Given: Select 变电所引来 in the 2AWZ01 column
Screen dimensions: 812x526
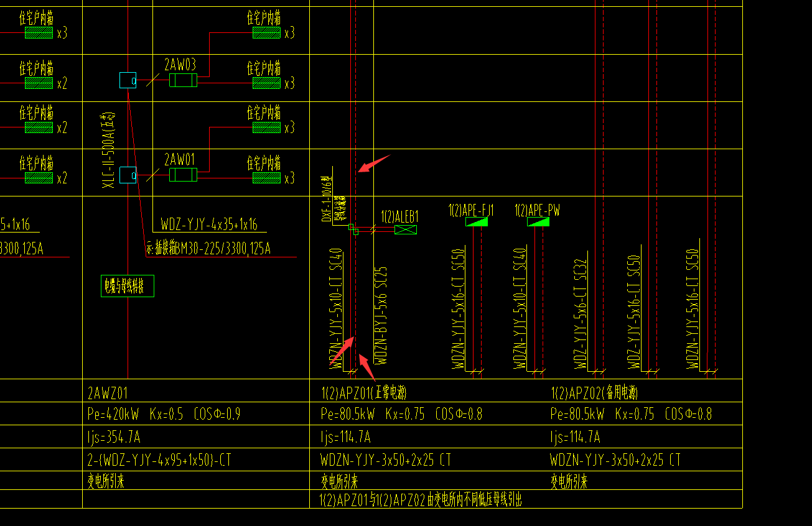Looking at the screenshot, I should pos(106,481).
